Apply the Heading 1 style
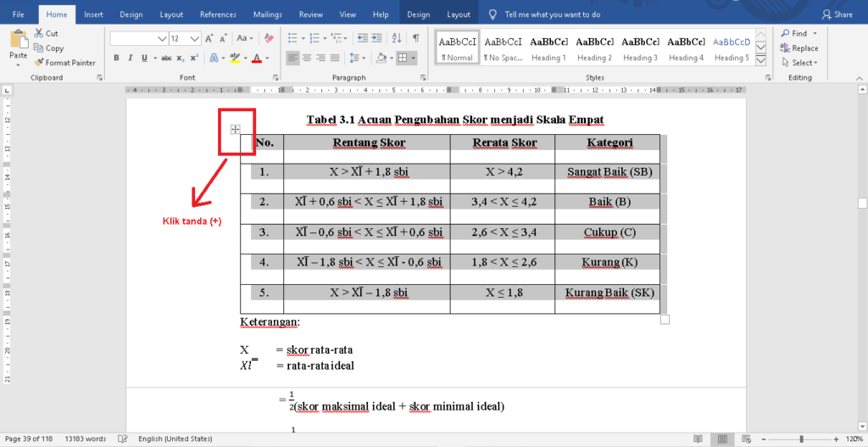 [x=548, y=48]
